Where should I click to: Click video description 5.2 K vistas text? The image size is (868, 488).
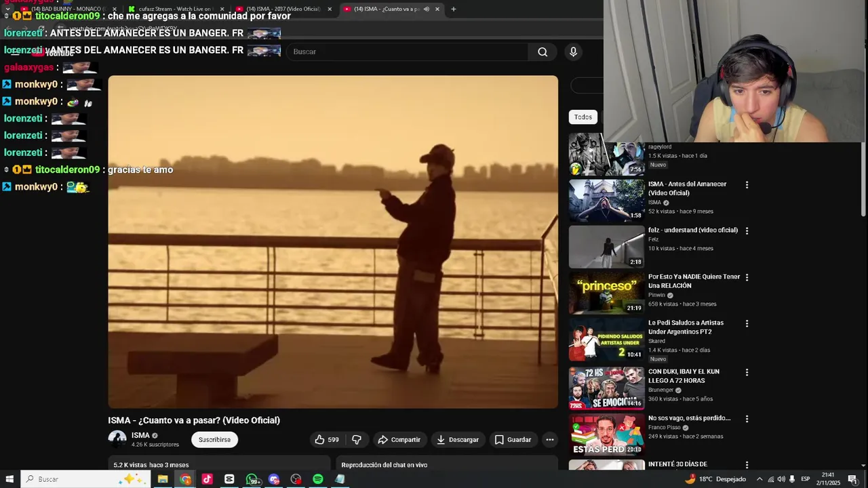coord(151,465)
